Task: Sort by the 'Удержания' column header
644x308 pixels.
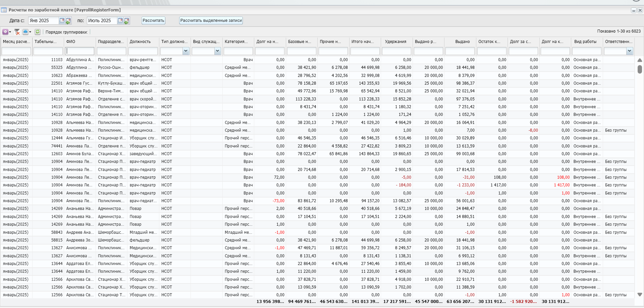Action: [397, 42]
